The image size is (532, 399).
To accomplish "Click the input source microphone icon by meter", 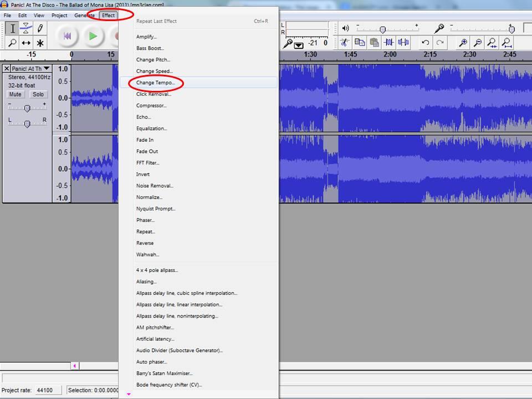I will (x=288, y=43).
